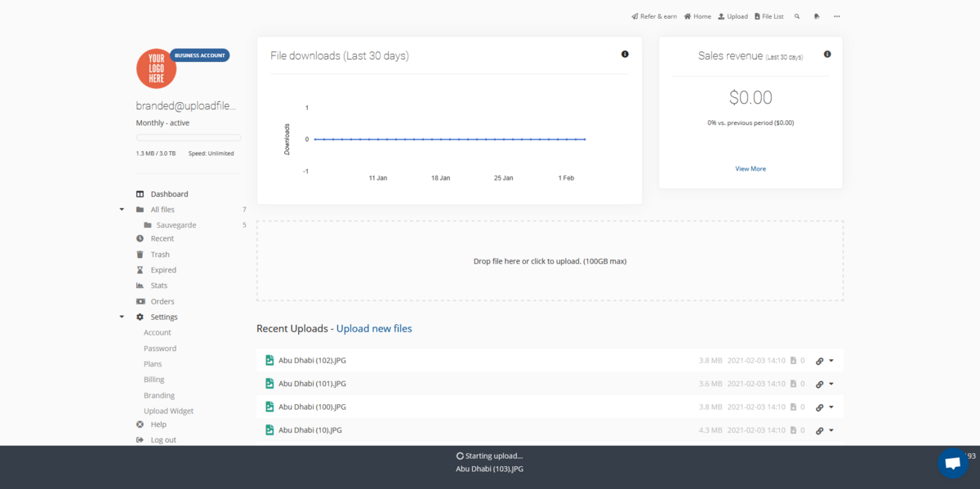
Task: Click download count icon for Abu Dhabi (100).JPG
Action: (x=794, y=407)
